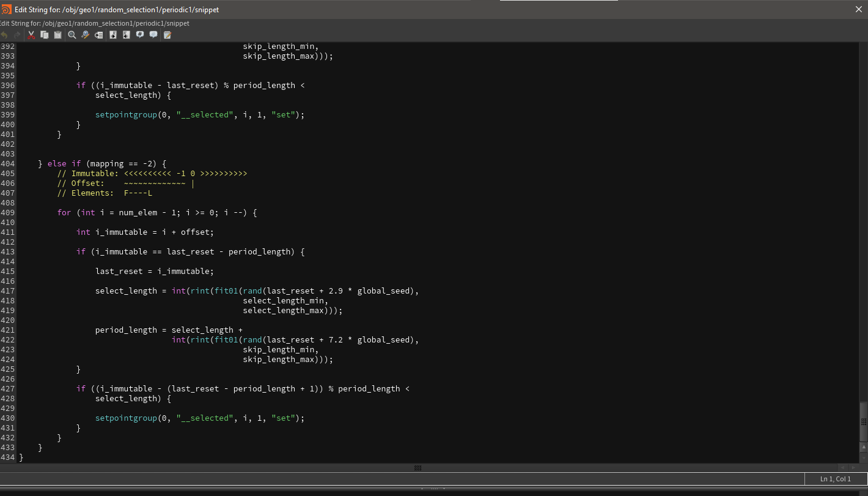This screenshot has height=496, width=868.
Task: Click the Go to Line icon
Action: coord(98,35)
